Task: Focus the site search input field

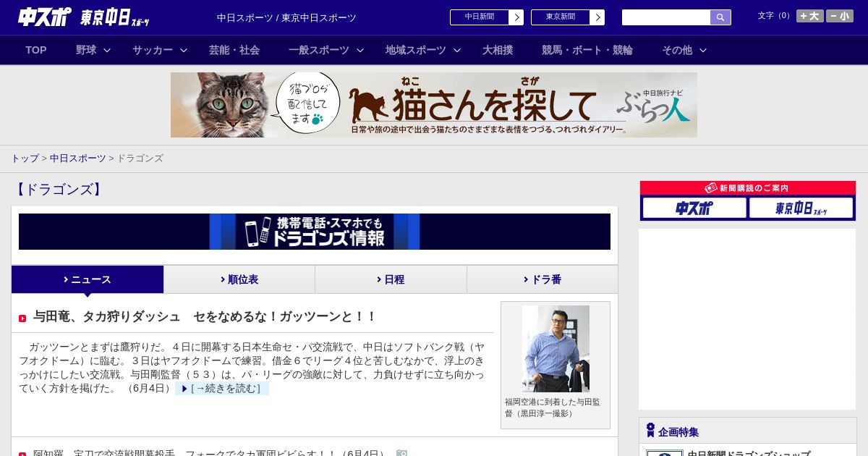Action: (x=666, y=17)
